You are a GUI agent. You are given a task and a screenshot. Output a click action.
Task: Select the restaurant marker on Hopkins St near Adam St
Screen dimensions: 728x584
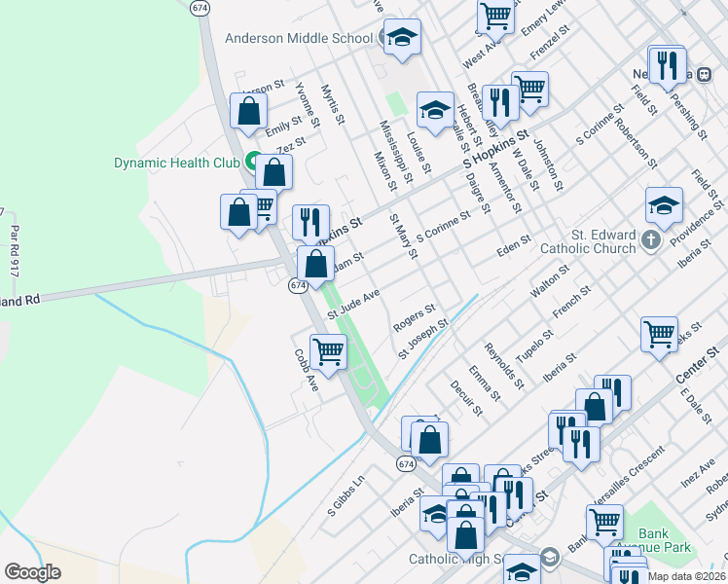pyautogui.click(x=310, y=224)
